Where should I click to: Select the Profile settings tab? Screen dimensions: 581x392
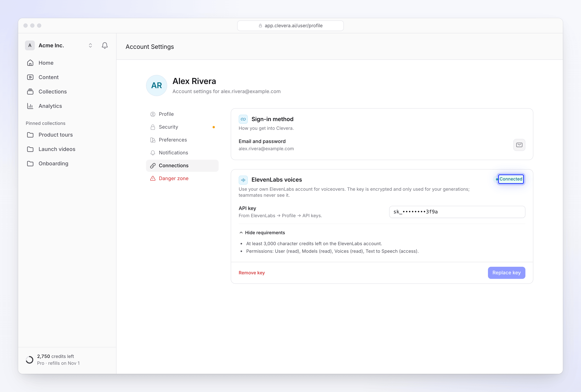pyautogui.click(x=182, y=114)
